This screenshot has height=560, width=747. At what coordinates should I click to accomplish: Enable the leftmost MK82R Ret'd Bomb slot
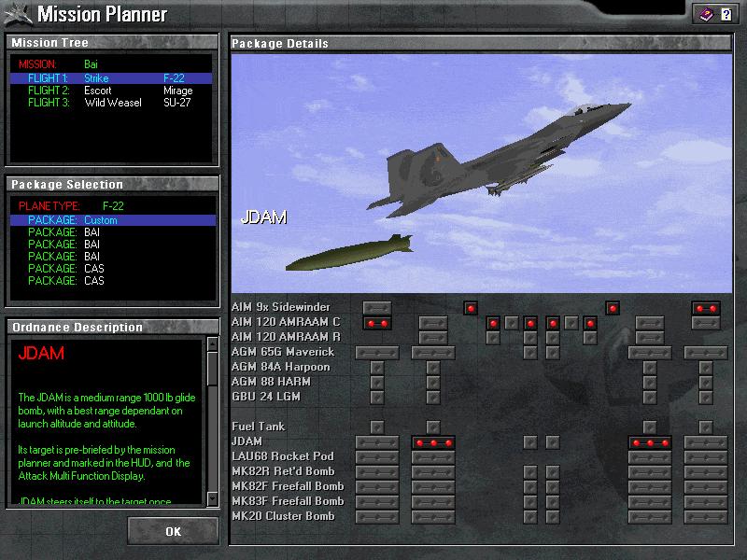[x=377, y=472]
